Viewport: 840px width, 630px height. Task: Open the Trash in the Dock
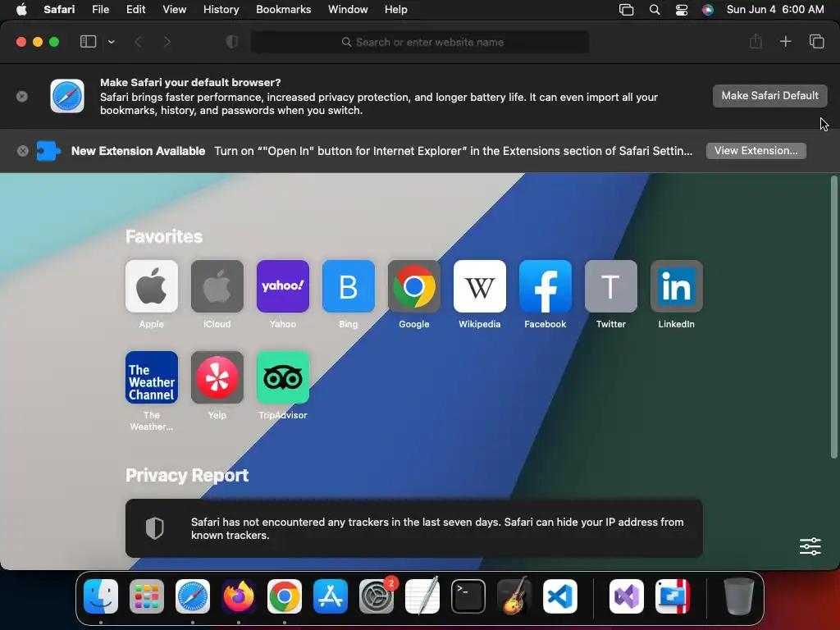point(739,596)
